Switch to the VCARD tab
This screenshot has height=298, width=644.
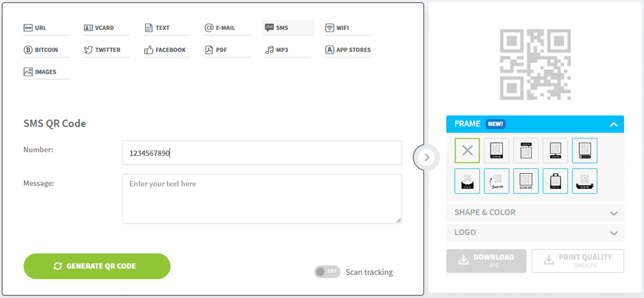coord(104,28)
